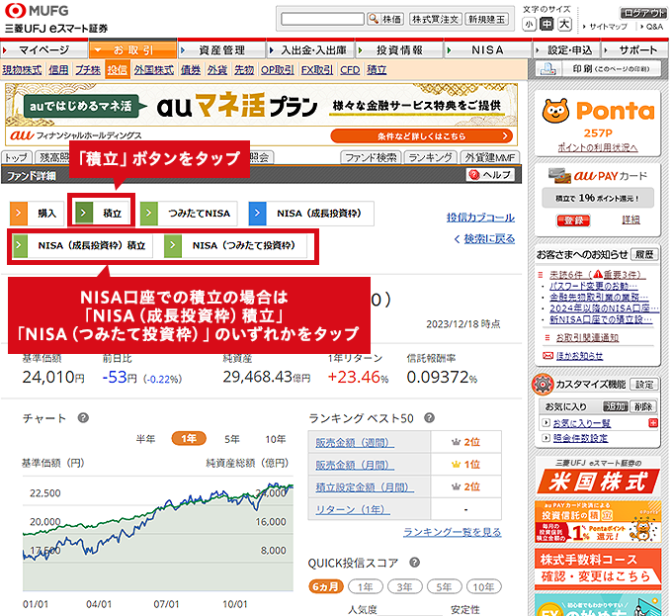Image resolution: width=672 pixels, height=616 pixels.
Task: Select the 現物株式 sub-menu link
Action: (23, 70)
